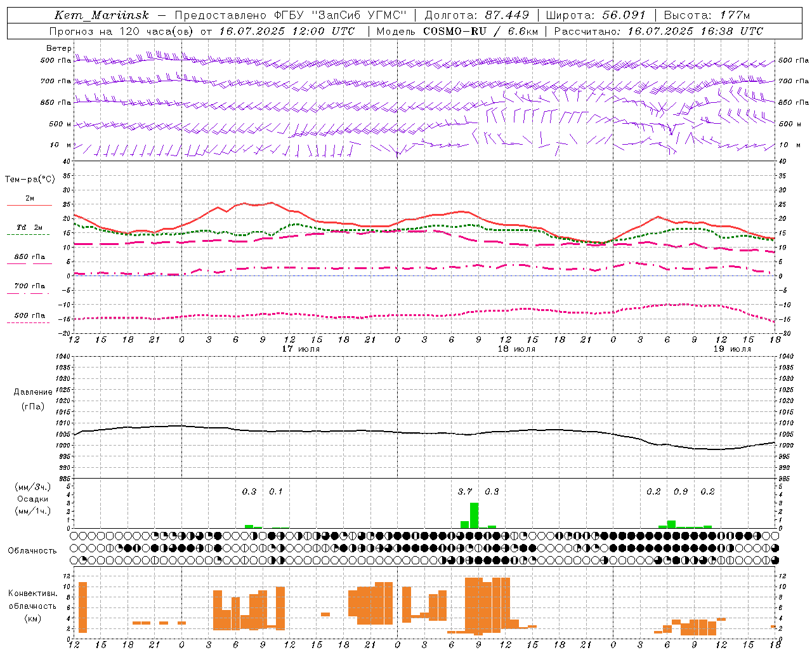Click the station name Kem_Mariinsk in the header

point(101,15)
